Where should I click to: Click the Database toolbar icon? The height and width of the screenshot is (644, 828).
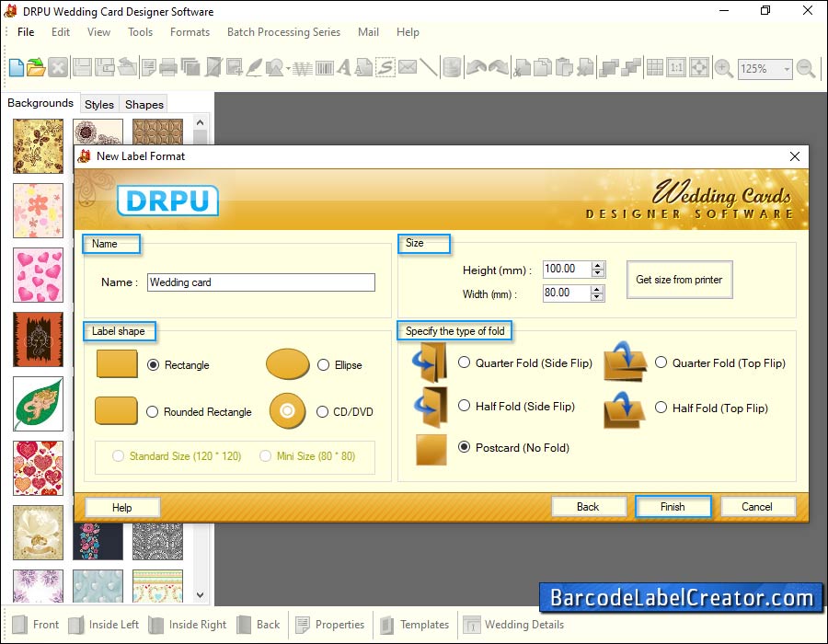(x=452, y=67)
